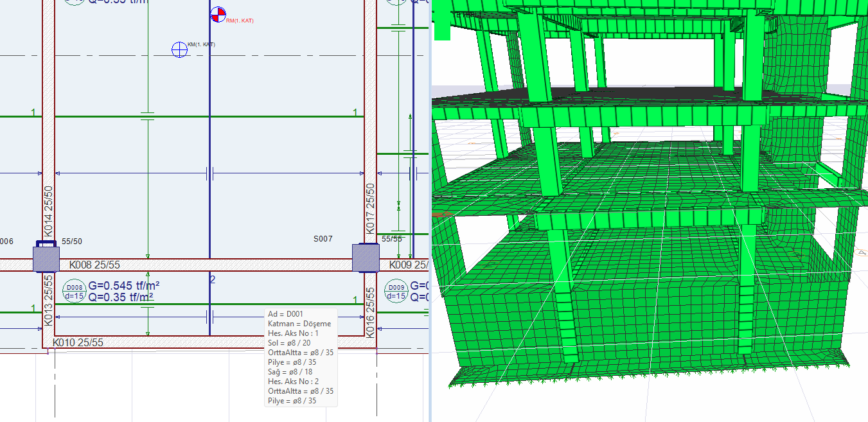The height and width of the screenshot is (422, 868).
Task: Click the 'Sol = ø8 / 20' line
Action: point(289,343)
